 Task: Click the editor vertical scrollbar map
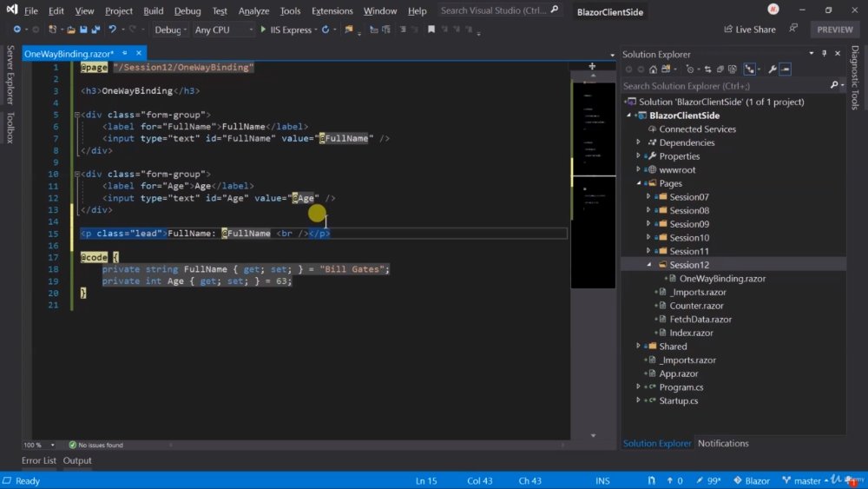[593, 186]
